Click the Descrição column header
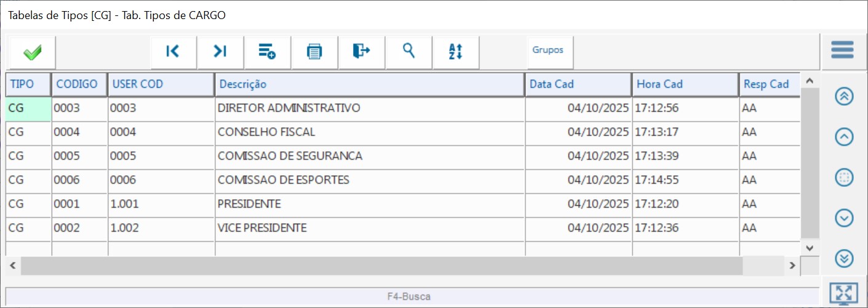Image resolution: width=868 pixels, height=308 pixels. coord(369,84)
